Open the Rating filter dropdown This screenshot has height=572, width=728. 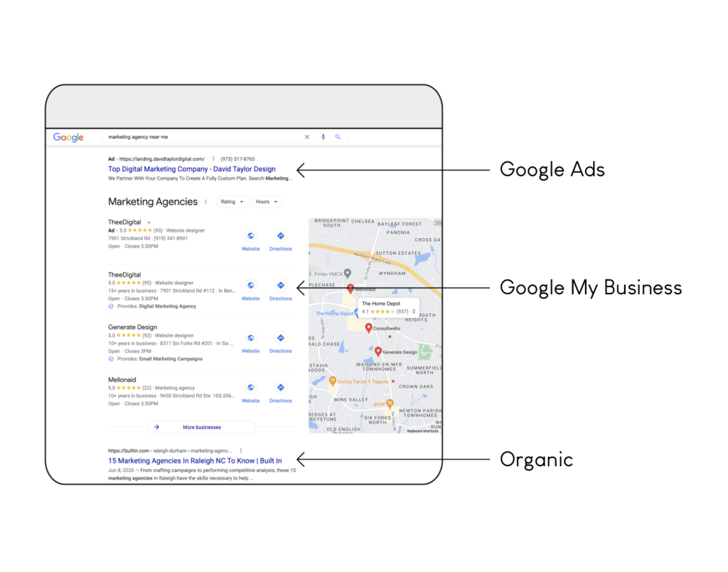coord(232,202)
